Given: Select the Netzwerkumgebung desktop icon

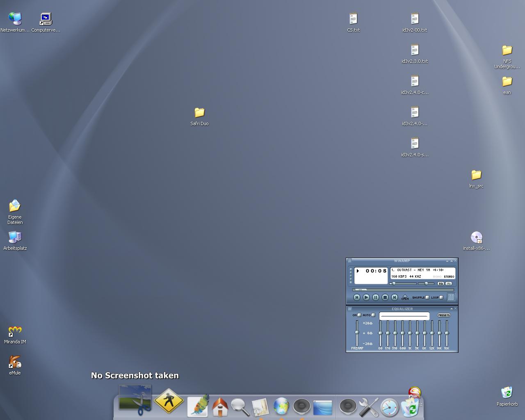Looking at the screenshot, I should (15, 22).
